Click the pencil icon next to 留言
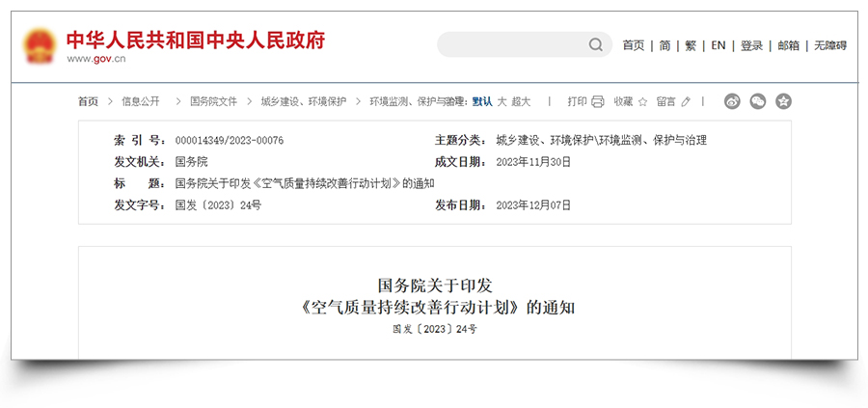This screenshot has height=408, width=868. pos(686,101)
